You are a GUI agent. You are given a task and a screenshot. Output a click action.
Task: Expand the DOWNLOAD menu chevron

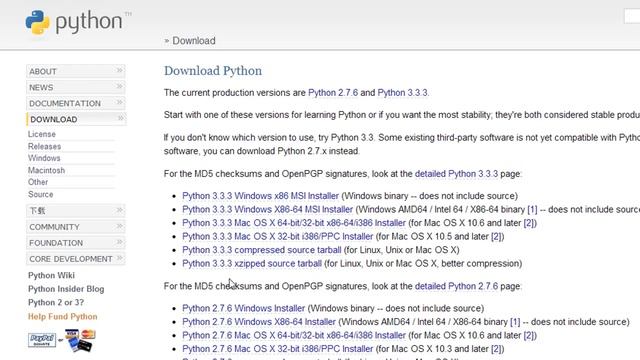pos(120,118)
